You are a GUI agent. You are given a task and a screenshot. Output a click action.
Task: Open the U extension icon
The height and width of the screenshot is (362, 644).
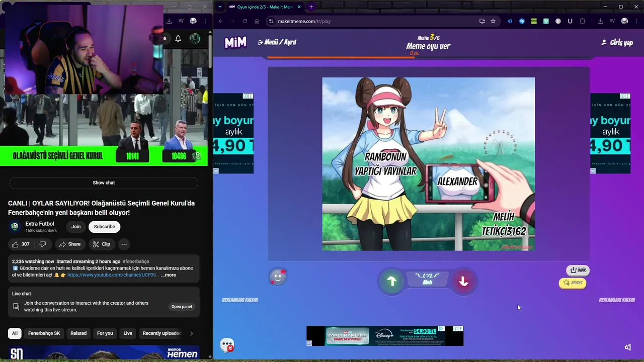coord(570,21)
